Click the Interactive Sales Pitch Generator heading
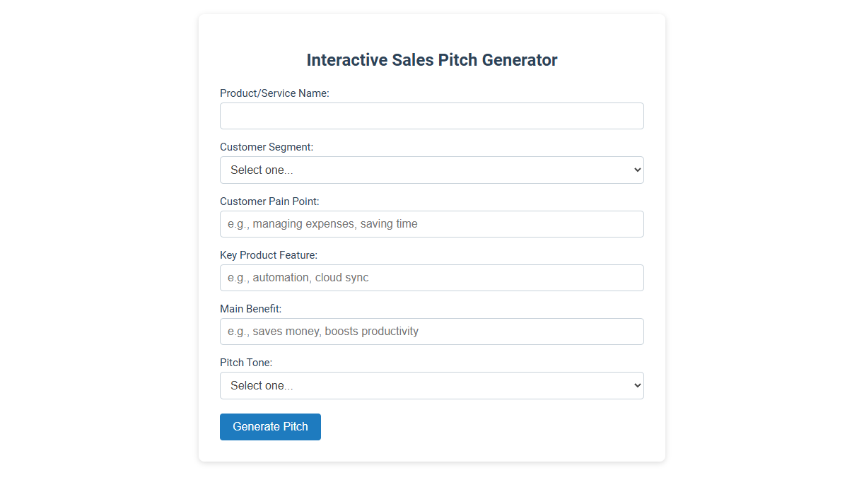The image size is (864, 504). point(431,60)
